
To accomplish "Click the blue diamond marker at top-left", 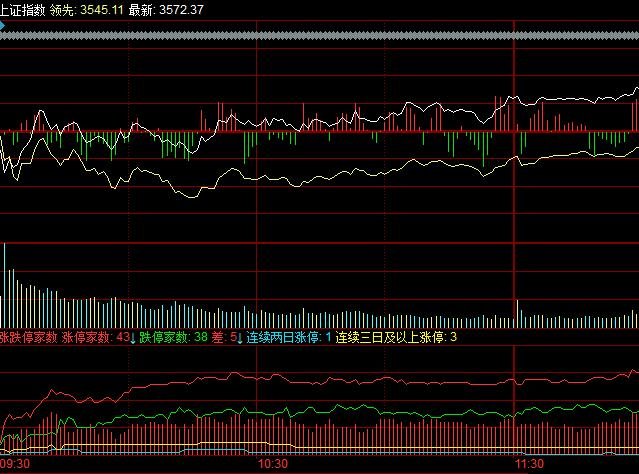I will point(2,26).
